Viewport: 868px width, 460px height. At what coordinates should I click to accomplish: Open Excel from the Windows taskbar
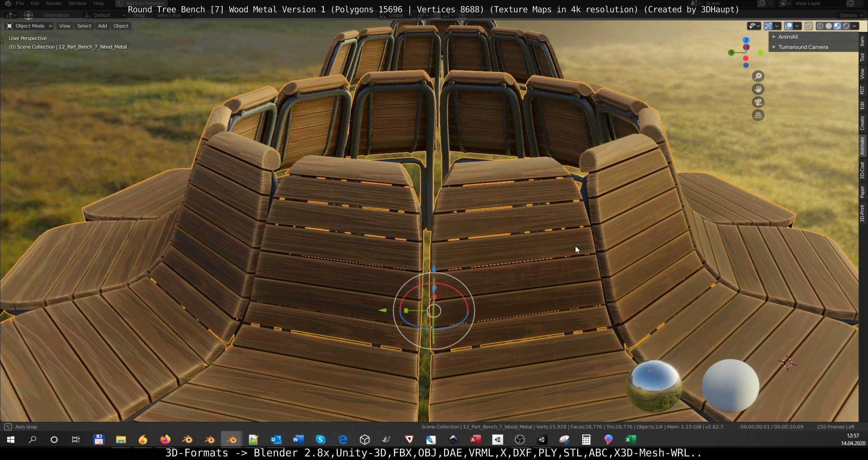click(631, 440)
